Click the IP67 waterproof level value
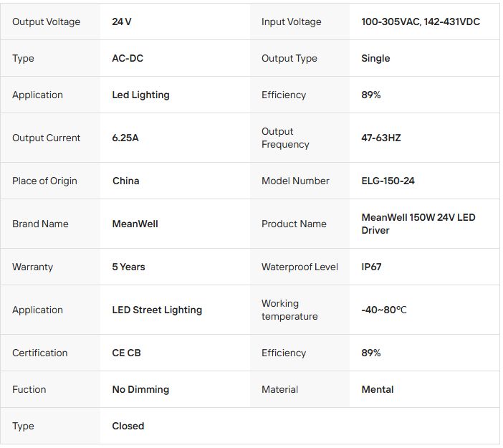This screenshot has width=503, height=448. click(371, 267)
